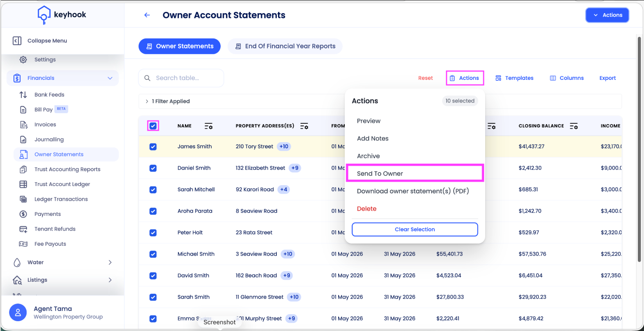Click the Trust Accounting Reports icon
644x331 pixels.
23,170
